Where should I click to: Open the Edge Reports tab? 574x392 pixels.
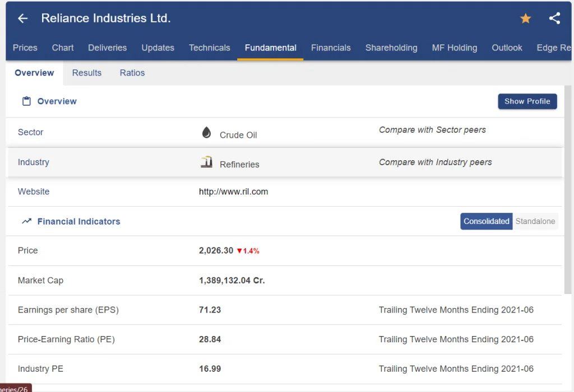click(553, 48)
